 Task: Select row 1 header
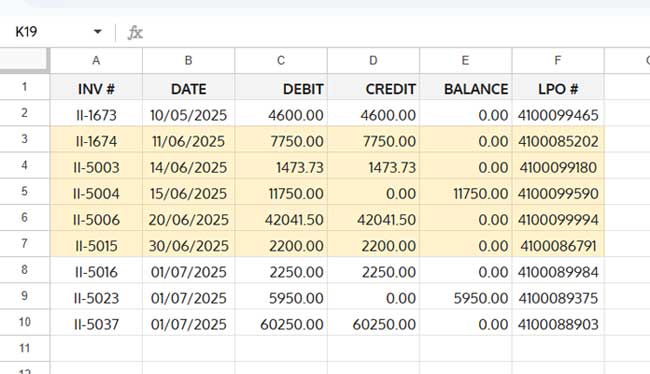tap(24, 87)
